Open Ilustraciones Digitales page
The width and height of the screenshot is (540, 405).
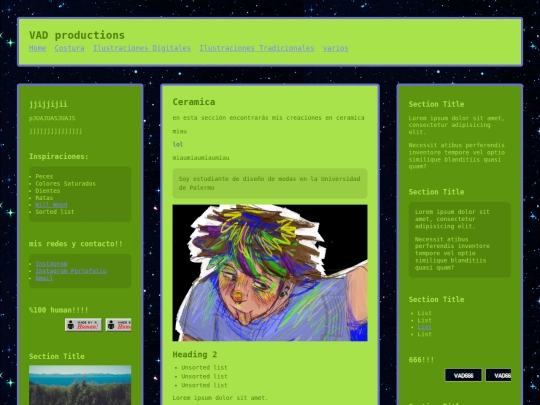142,48
